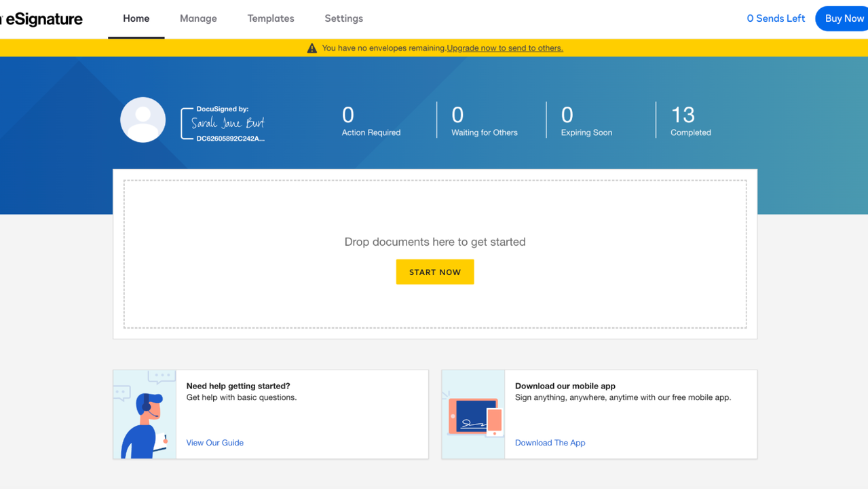Image resolution: width=868 pixels, height=489 pixels.
Task: View the Action Required envelopes count
Action: point(371,121)
